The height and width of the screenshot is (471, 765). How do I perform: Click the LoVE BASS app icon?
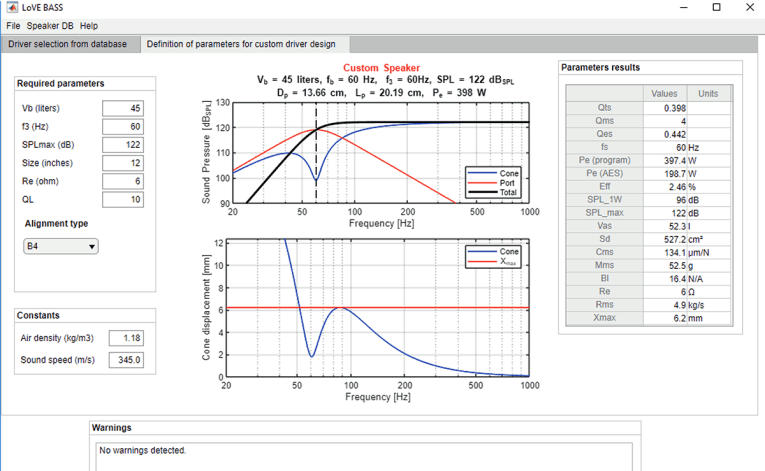(x=12, y=7)
